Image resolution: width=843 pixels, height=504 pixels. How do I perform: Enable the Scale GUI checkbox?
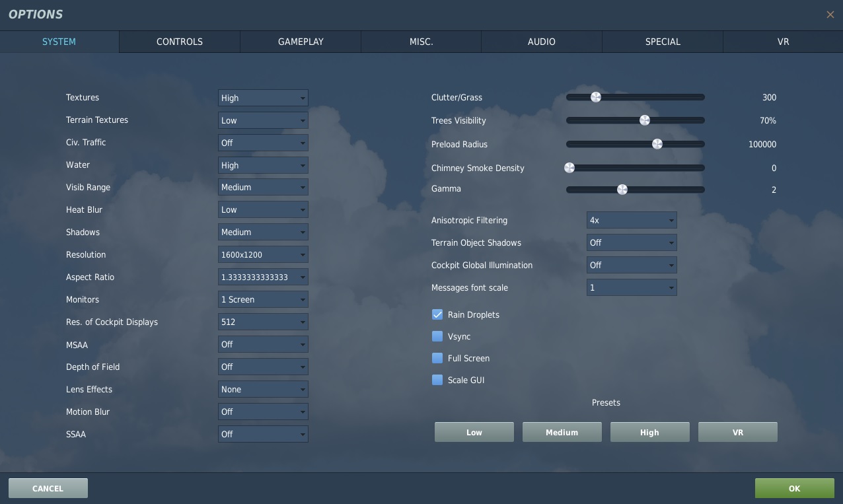437,380
